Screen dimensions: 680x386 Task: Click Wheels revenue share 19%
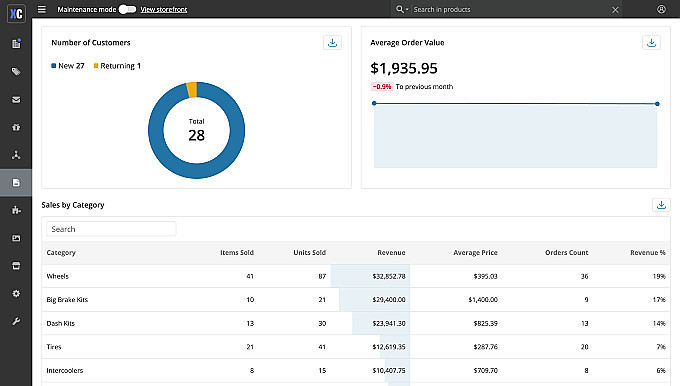coord(659,276)
